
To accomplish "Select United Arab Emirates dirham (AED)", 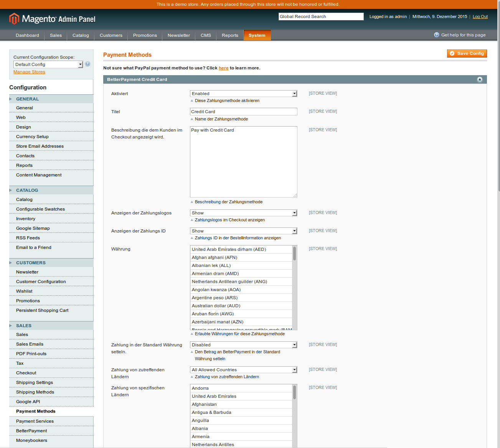I will tap(241, 249).
